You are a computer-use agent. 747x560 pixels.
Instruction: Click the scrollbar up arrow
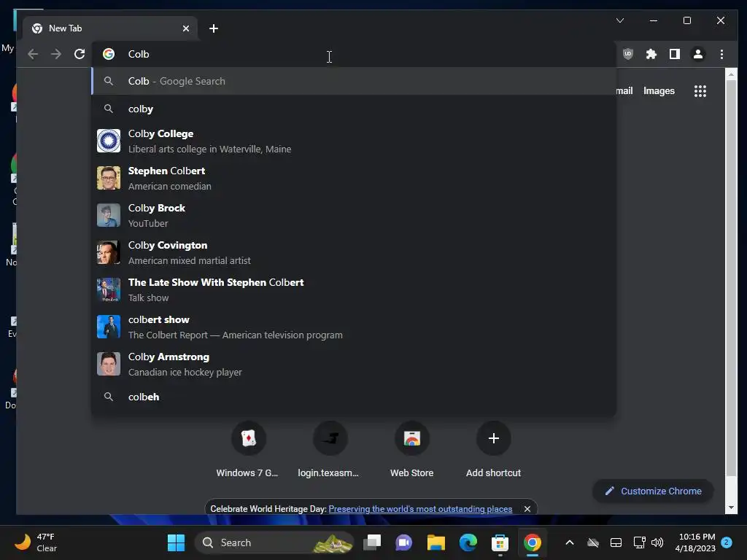pos(731,74)
